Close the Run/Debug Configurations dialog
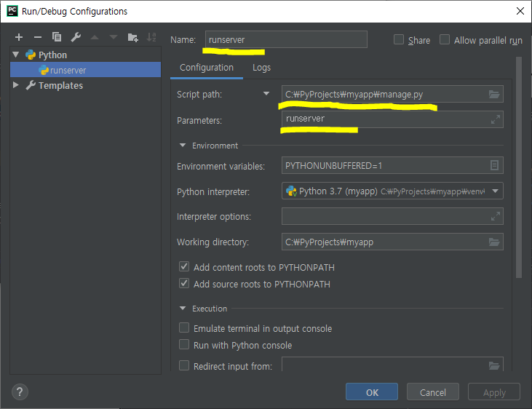The image size is (532, 409). tap(520, 11)
